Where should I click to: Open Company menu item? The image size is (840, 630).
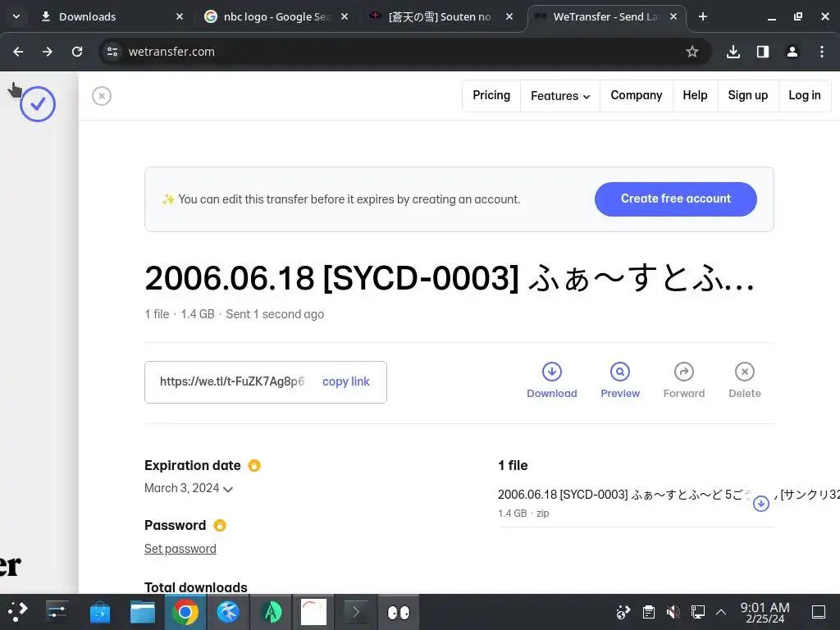[x=637, y=95]
